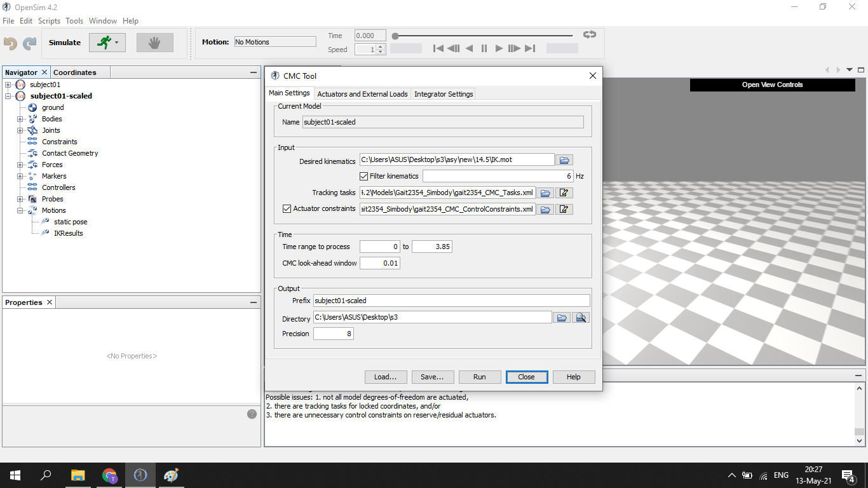Click the hand stop-simulation button
868x488 pixels.
(x=154, y=43)
